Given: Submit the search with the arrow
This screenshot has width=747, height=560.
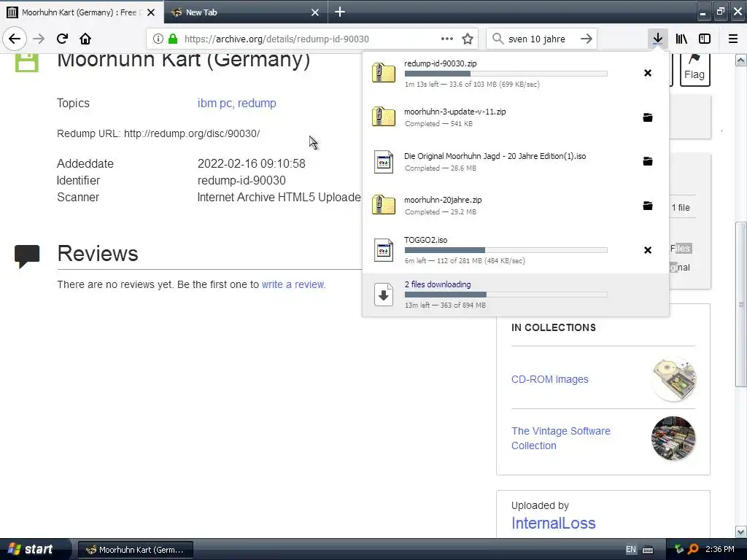Looking at the screenshot, I should tap(587, 39).
